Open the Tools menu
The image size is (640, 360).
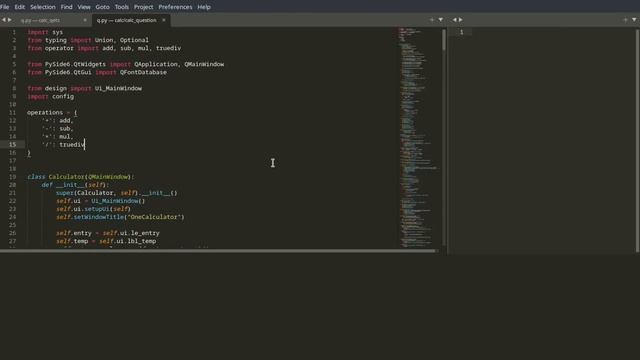(122, 7)
